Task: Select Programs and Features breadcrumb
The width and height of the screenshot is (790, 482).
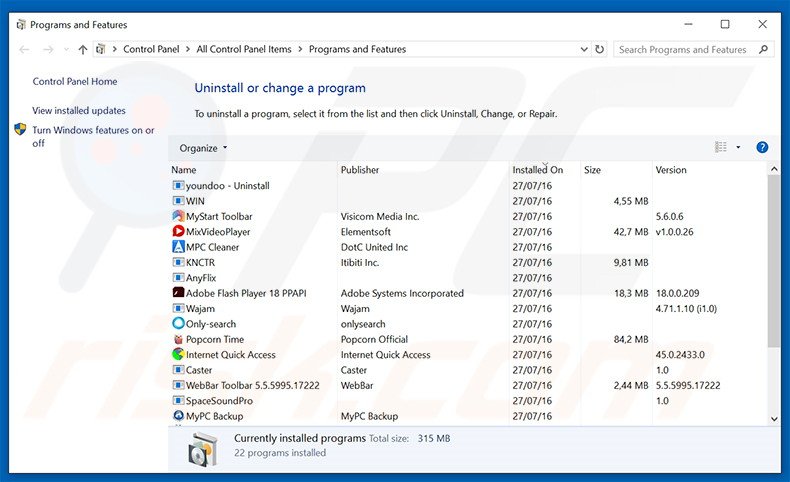Action: 357,49
